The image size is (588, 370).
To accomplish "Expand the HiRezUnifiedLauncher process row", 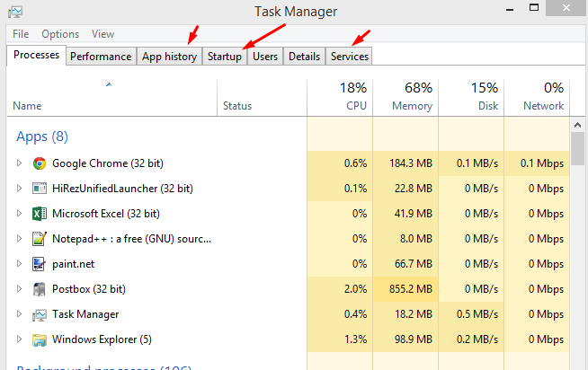I will (x=19, y=189).
